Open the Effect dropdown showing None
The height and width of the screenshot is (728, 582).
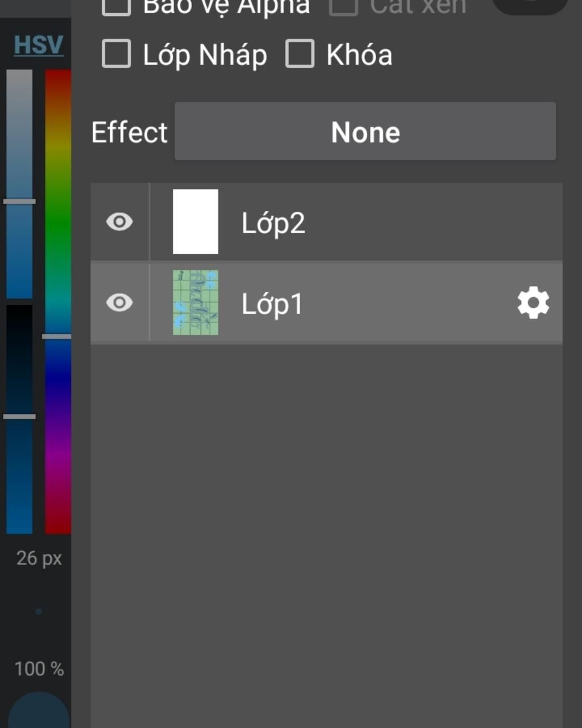[365, 131]
